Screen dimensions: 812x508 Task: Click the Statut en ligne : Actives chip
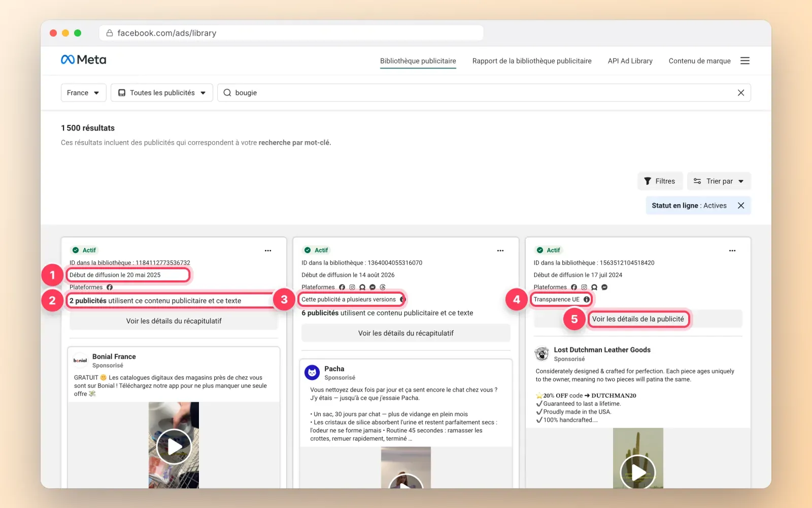698,205
